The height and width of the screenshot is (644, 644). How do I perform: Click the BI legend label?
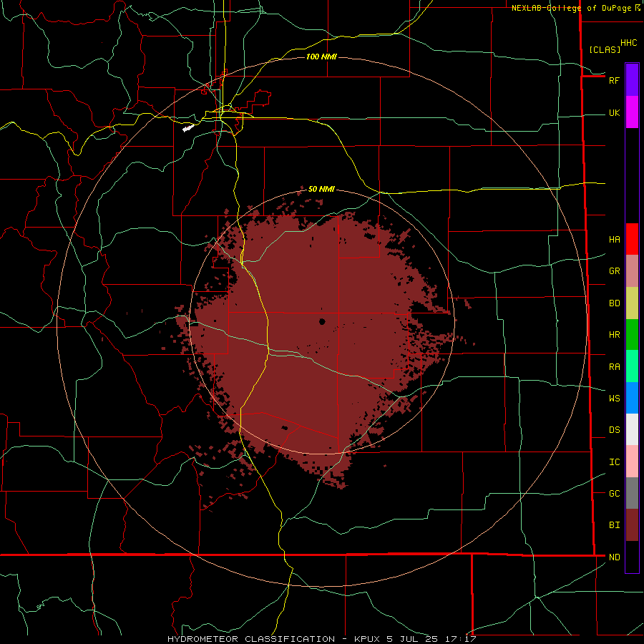[614, 525]
